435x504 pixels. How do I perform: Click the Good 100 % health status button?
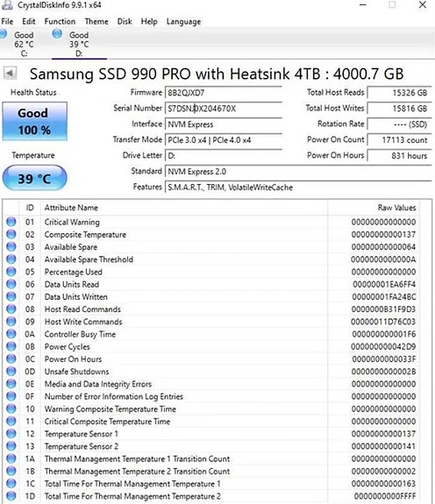(x=35, y=122)
